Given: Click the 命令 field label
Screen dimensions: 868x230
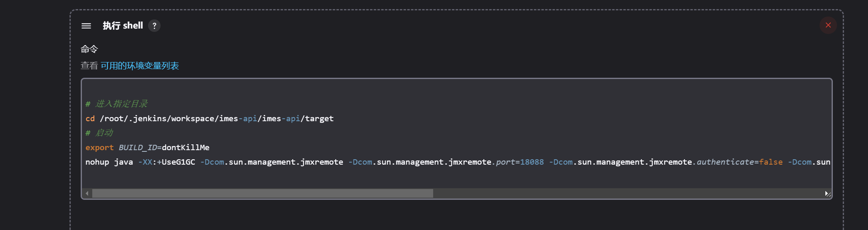Looking at the screenshot, I should (x=89, y=49).
